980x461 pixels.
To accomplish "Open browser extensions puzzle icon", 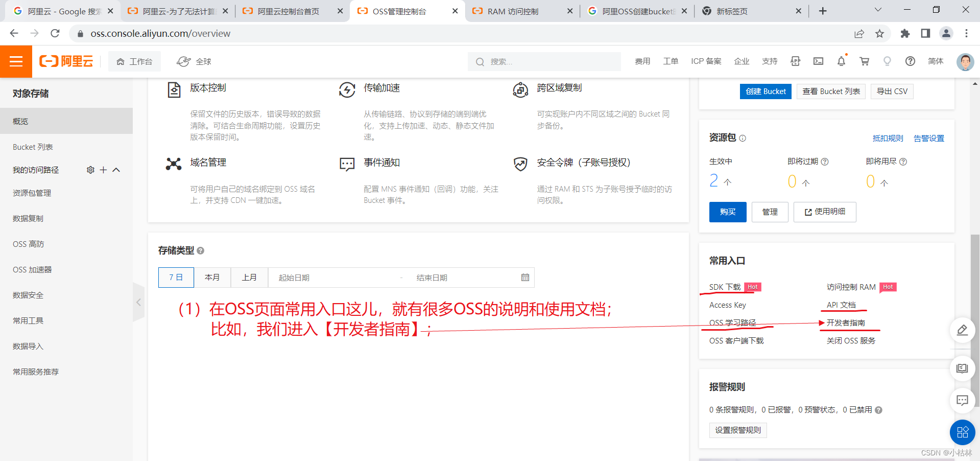I will coord(905,33).
